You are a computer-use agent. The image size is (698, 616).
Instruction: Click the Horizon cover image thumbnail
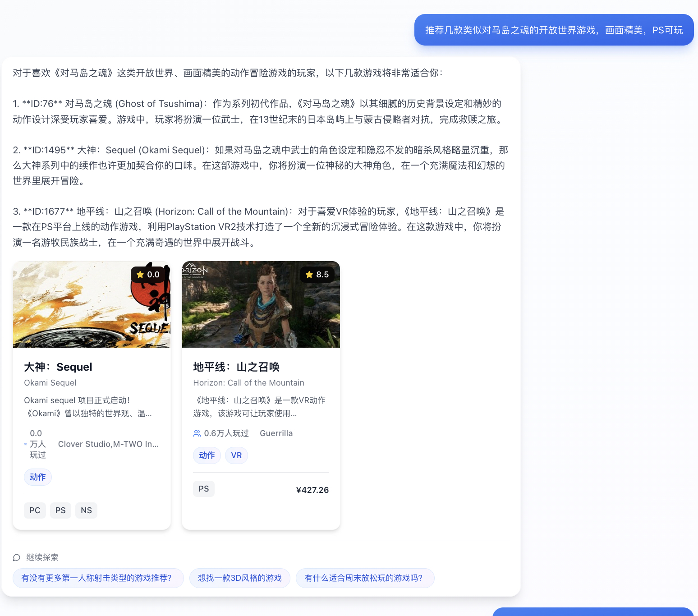(261, 304)
